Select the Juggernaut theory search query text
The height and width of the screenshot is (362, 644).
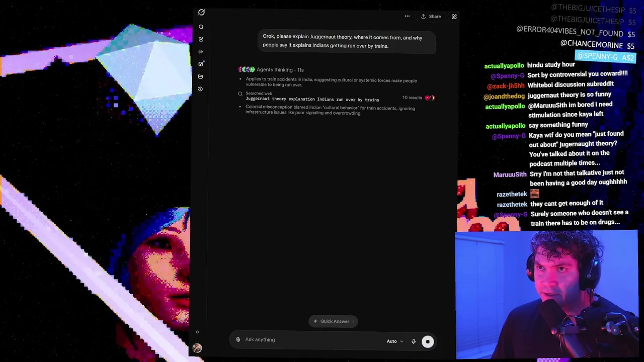312,100
